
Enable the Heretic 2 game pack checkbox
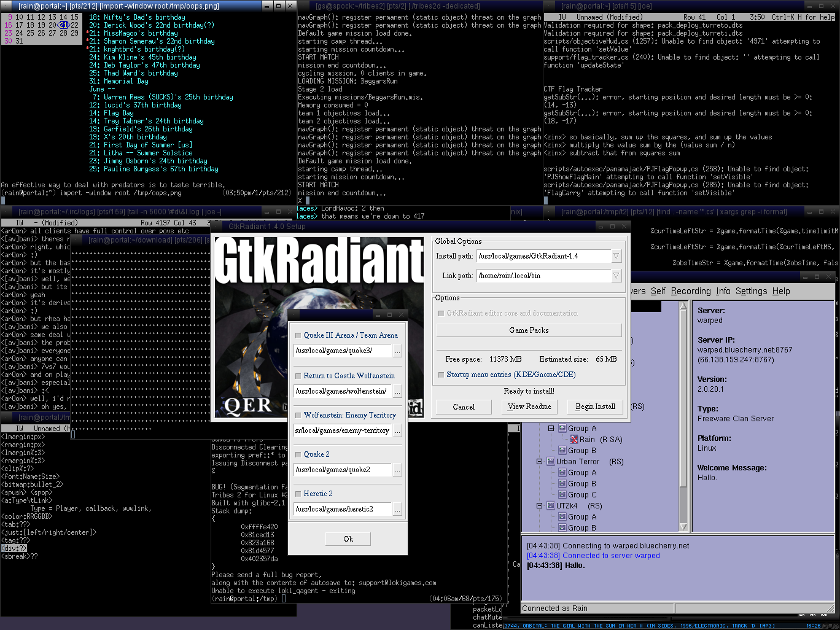point(298,494)
